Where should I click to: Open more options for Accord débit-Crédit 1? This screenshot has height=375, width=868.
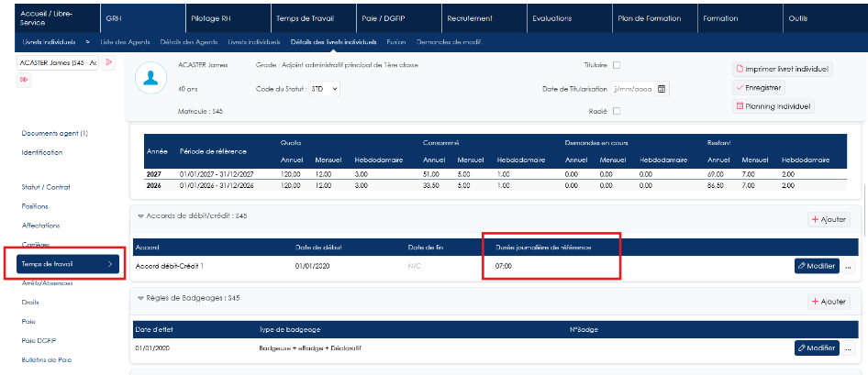pyautogui.click(x=848, y=266)
